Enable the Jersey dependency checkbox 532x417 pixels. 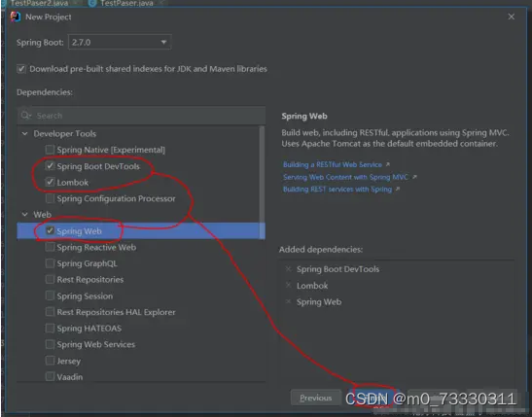(50, 361)
